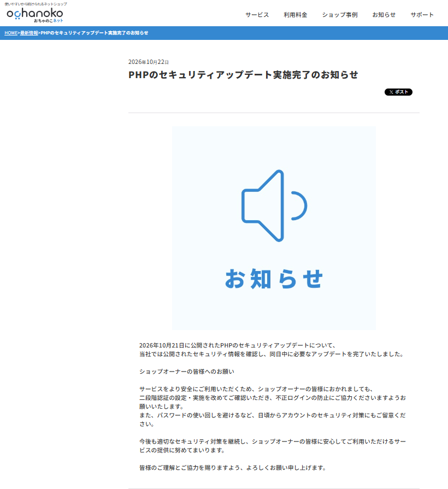Click the date 2026年10月22日
Image resolution: width=448 pixels, height=489 pixels.
(149, 62)
